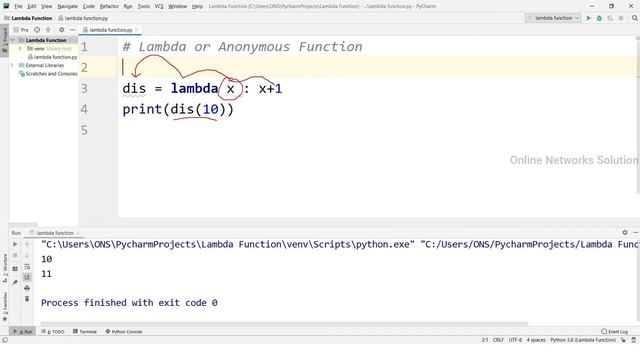Rerun program from Run panel green arrow
Screen dimensions: 640x360
pos(15,244)
